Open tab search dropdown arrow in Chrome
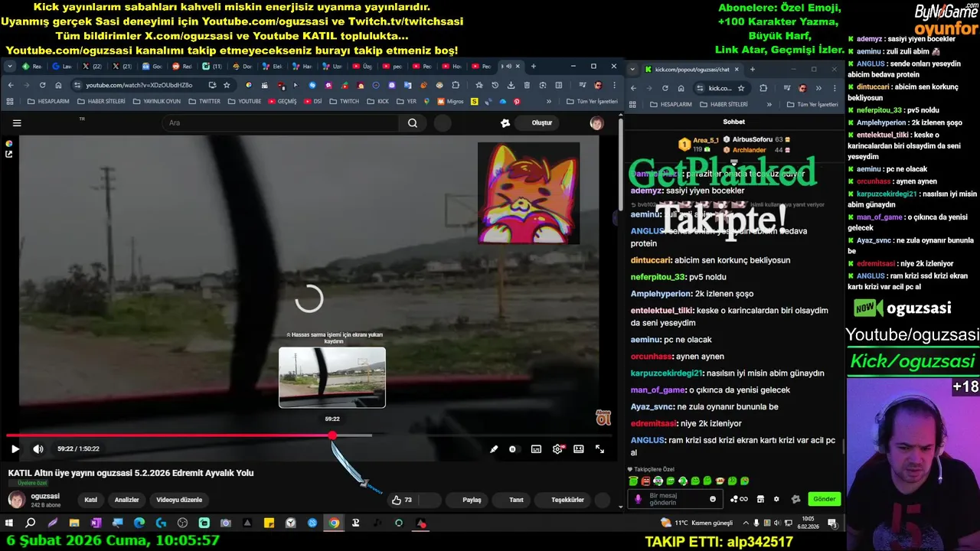 pyautogui.click(x=10, y=67)
